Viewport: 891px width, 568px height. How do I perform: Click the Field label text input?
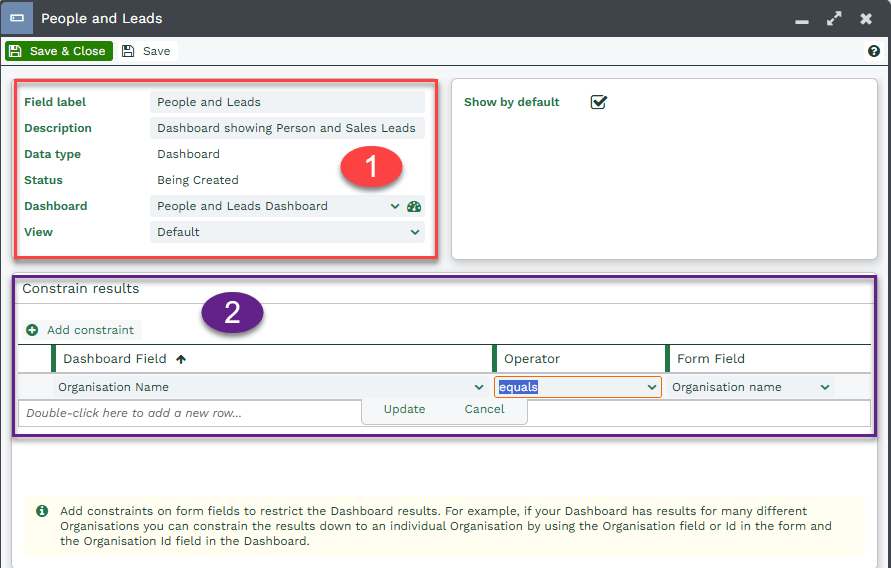click(287, 102)
